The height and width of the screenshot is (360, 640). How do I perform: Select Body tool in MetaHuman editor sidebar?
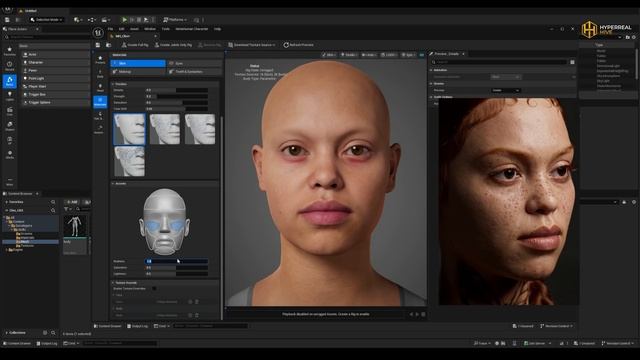tap(100, 73)
